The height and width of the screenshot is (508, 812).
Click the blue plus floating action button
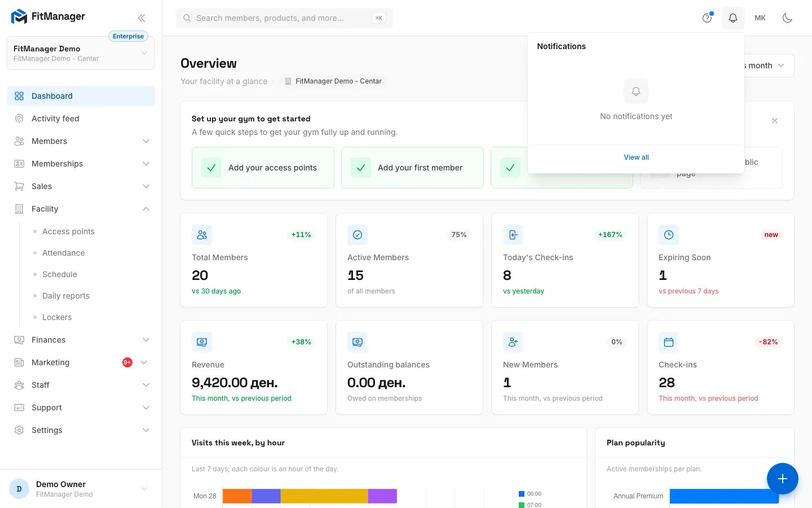tap(783, 479)
